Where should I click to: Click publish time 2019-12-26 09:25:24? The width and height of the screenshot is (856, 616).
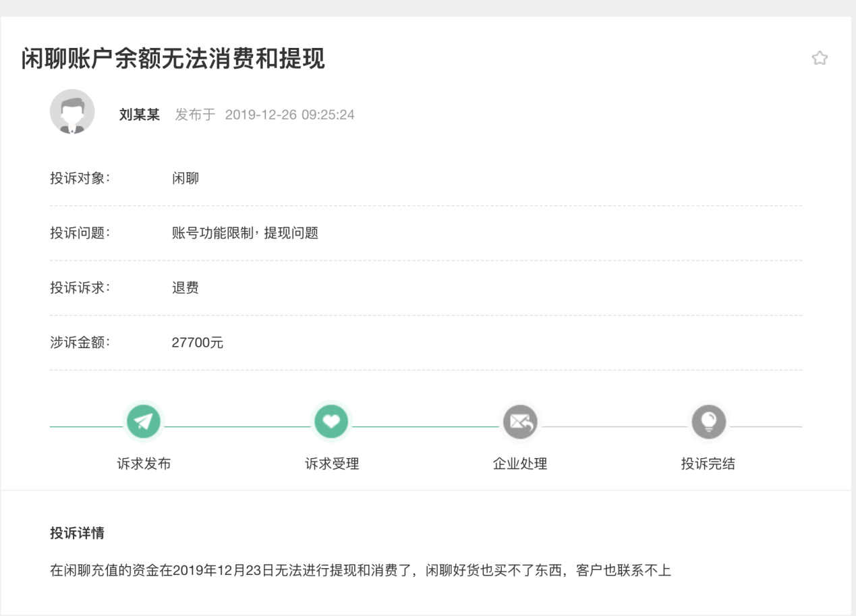point(290,115)
